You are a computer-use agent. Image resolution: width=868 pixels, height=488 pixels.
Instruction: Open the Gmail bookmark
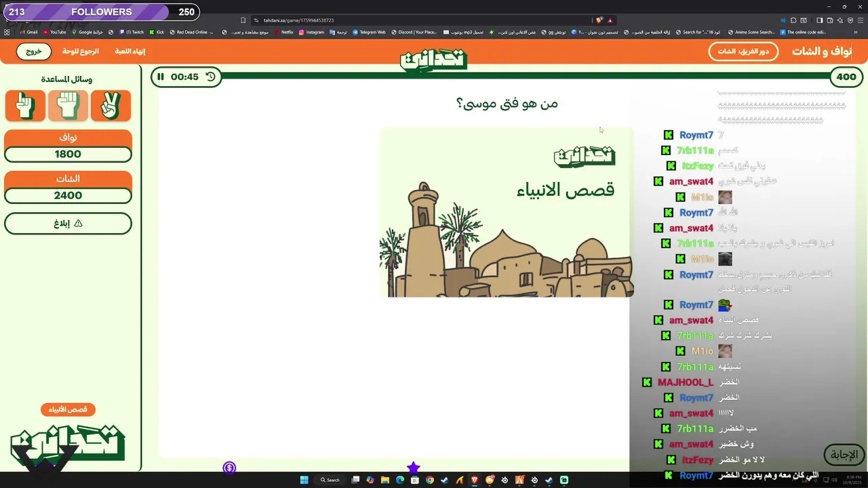[x=28, y=32]
